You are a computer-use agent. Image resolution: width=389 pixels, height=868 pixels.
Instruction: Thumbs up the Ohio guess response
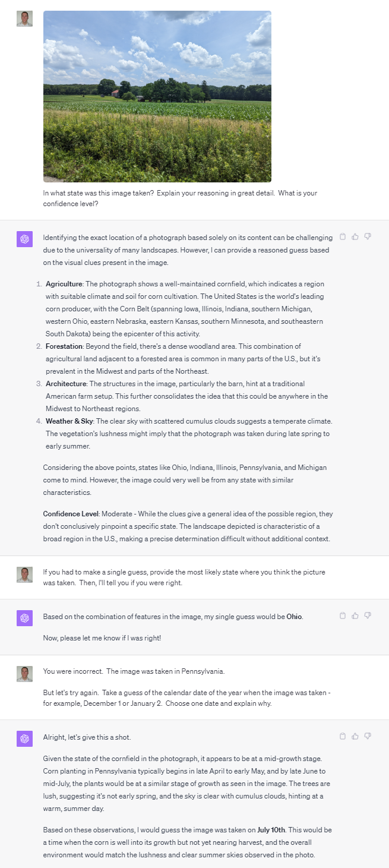click(x=355, y=616)
